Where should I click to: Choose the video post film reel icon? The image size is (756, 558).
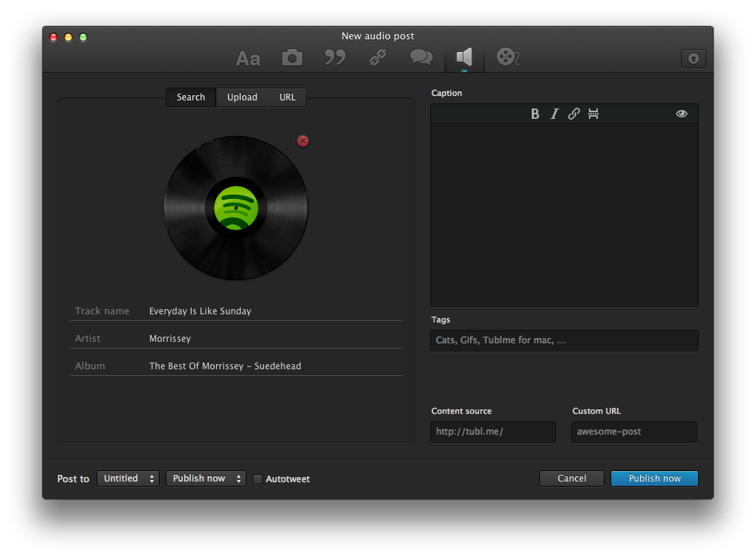coord(508,57)
